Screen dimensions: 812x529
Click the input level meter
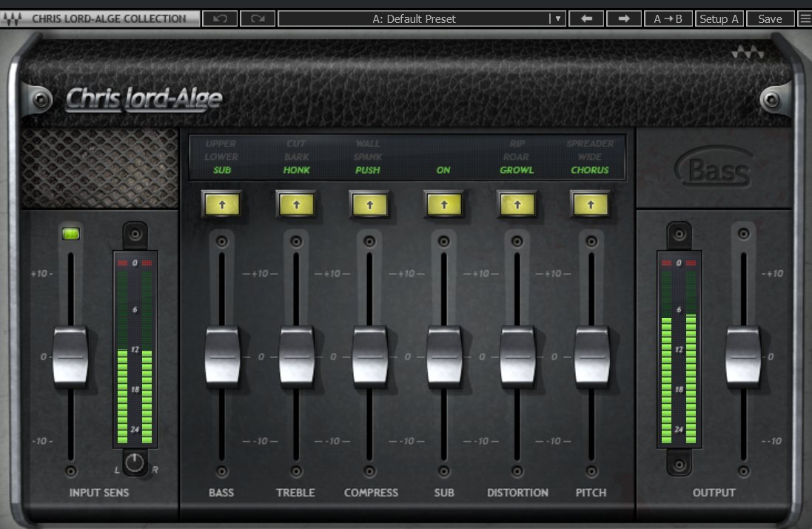tap(135, 349)
